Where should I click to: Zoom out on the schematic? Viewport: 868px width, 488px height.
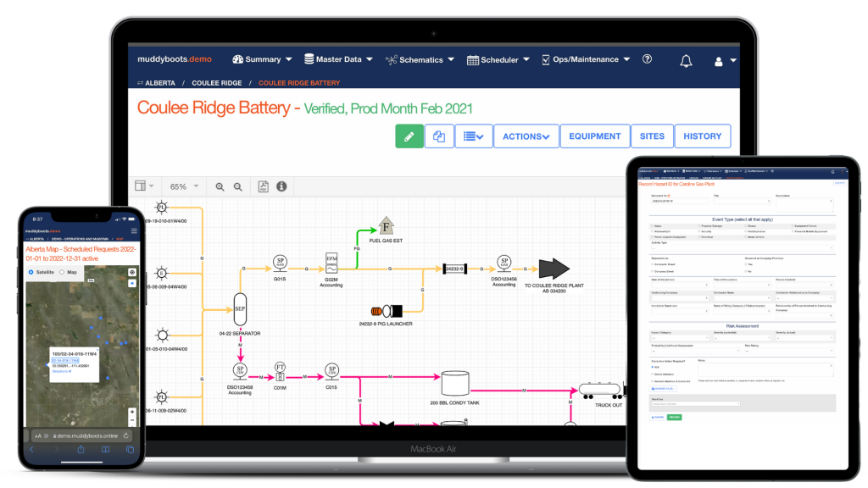pyautogui.click(x=238, y=187)
